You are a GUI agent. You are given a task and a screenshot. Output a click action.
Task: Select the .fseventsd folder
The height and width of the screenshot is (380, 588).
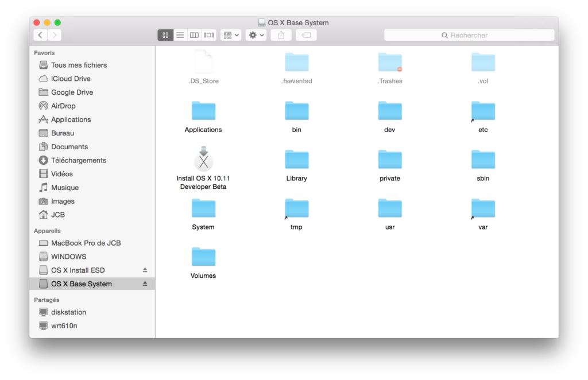click(x=297, y=62)
